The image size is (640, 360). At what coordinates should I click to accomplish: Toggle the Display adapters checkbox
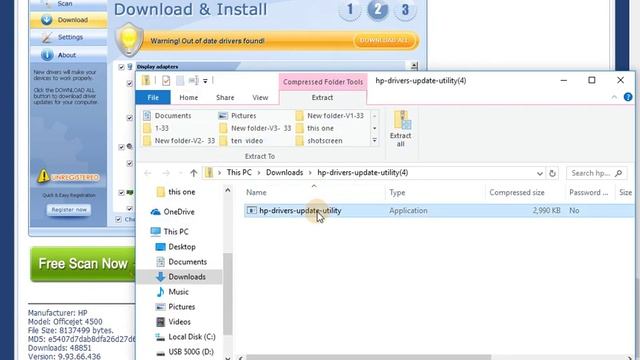coord(121,67)
